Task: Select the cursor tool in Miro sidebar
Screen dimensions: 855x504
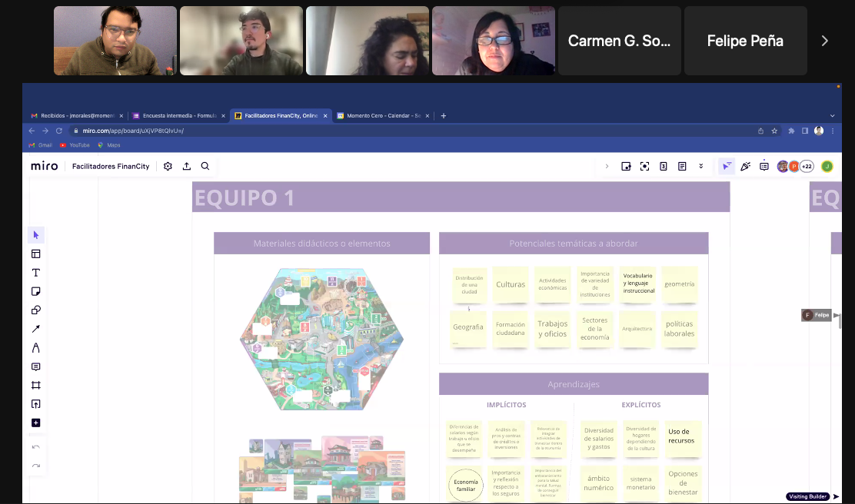Action: [36, 235]
